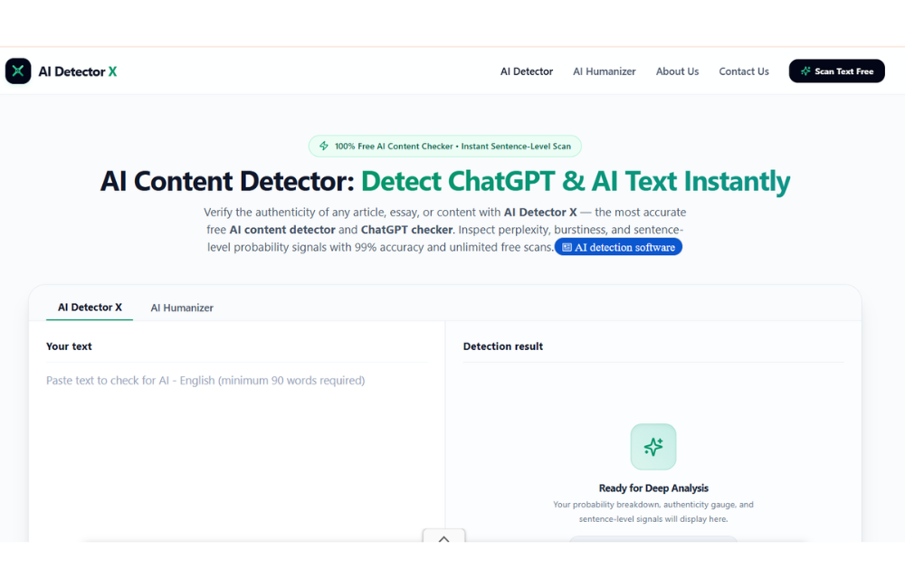This screenshot has height=588, width=905.
Task: Click 'ChatGPT checker' bold text in description
Action: (406, 230)
